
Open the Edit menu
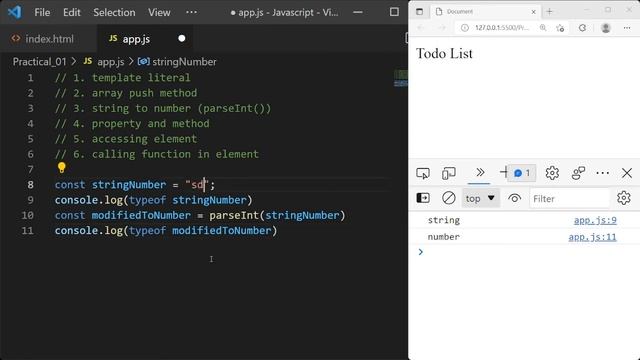[71, 12]
